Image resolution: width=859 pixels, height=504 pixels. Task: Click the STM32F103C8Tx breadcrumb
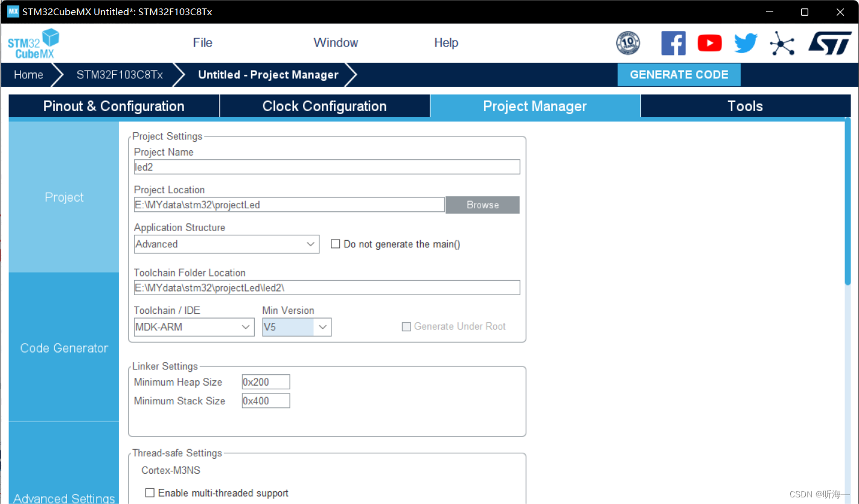point(120,75)
